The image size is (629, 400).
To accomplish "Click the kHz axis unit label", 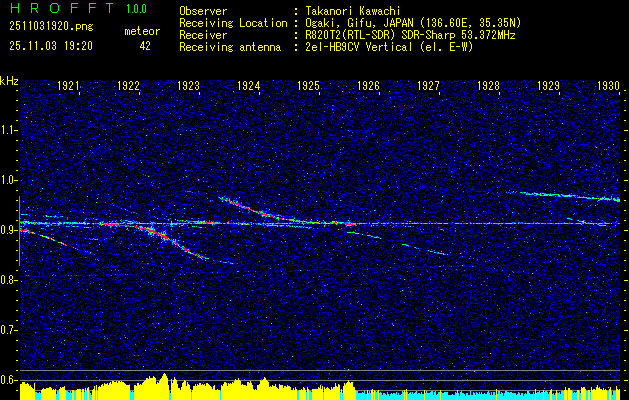I will click(9, 81).
